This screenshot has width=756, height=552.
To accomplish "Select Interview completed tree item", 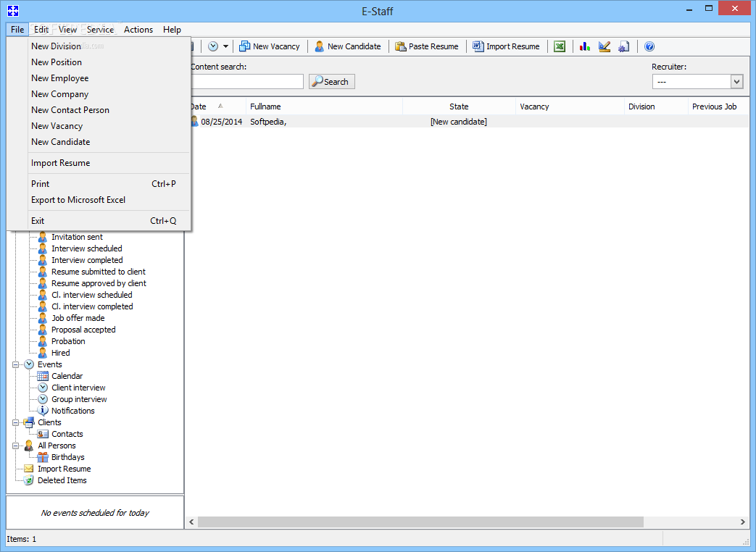I will click(87, 260).
